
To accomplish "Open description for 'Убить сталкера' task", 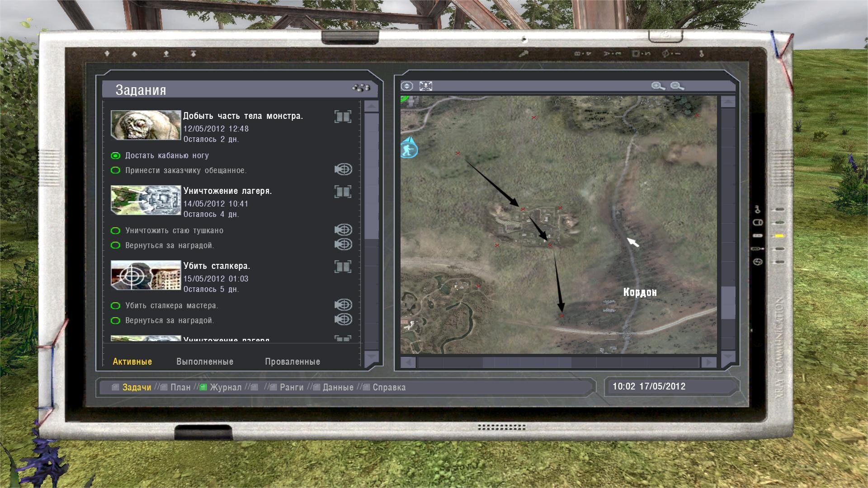I will pos(343,267).
